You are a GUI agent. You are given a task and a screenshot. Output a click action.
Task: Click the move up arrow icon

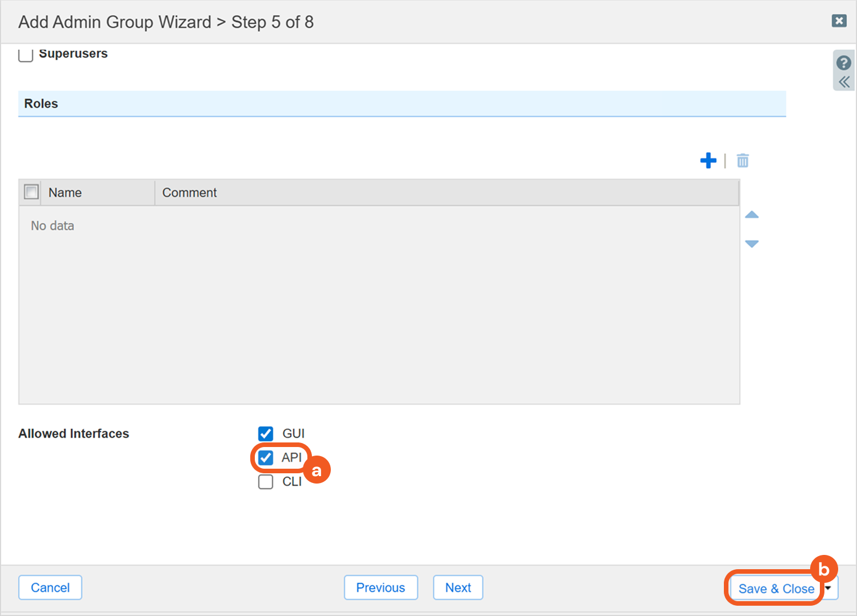(x=752, y=215)
